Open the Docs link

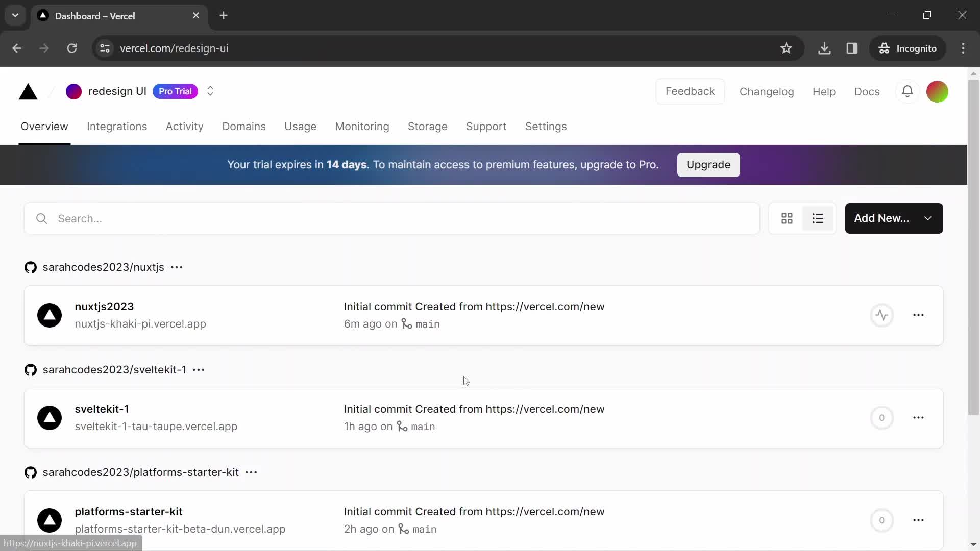click(867, 92)
